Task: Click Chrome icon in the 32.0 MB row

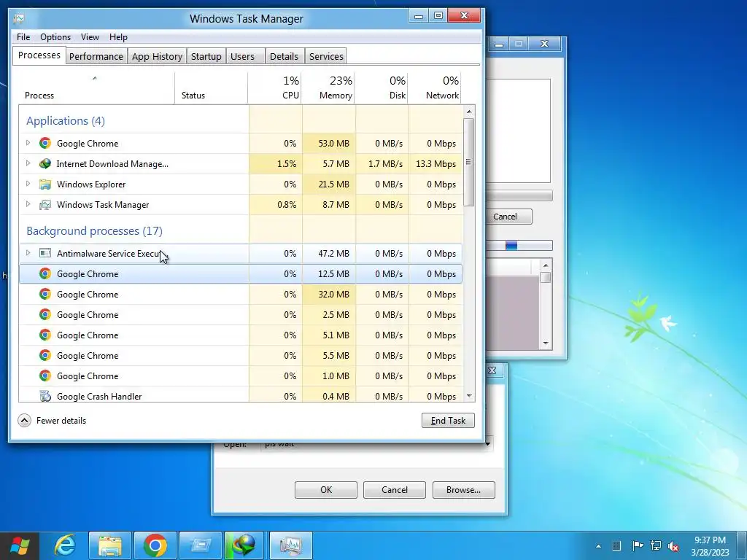Action: point(45,295)
